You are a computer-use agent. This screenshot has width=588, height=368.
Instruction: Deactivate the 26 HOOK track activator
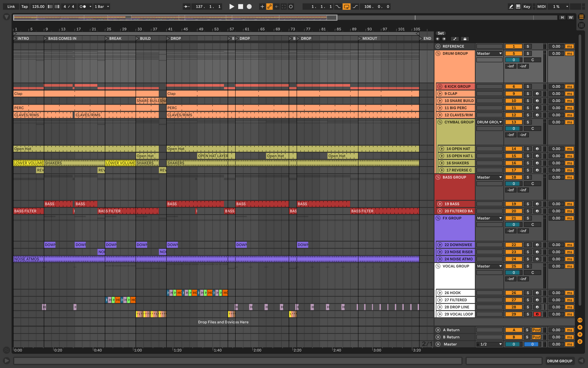(514, 293)
